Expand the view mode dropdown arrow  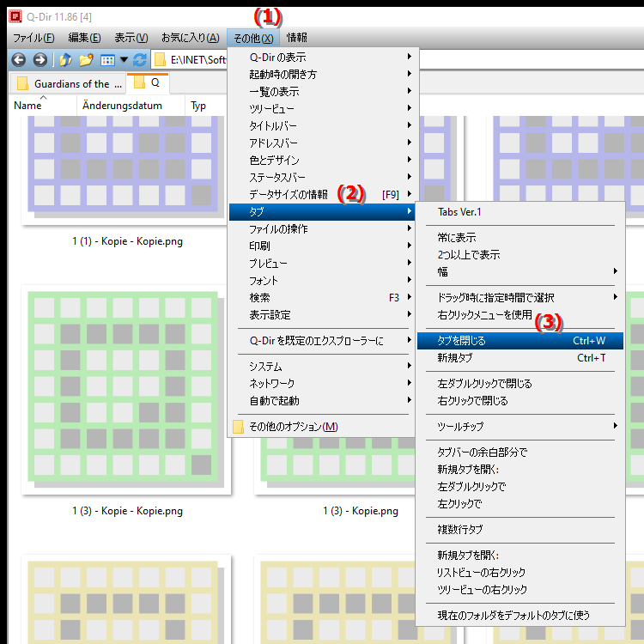(x=124, y=60)
